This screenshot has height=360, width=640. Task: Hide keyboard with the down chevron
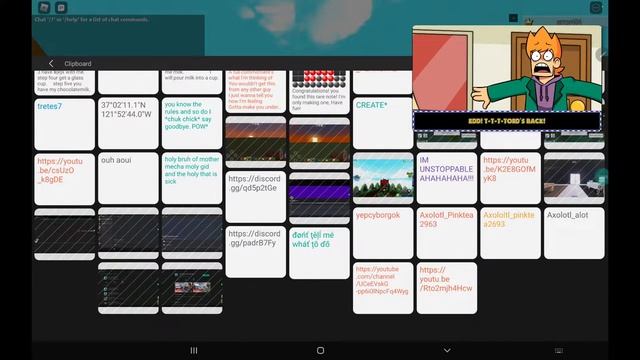tap(447, 350)
